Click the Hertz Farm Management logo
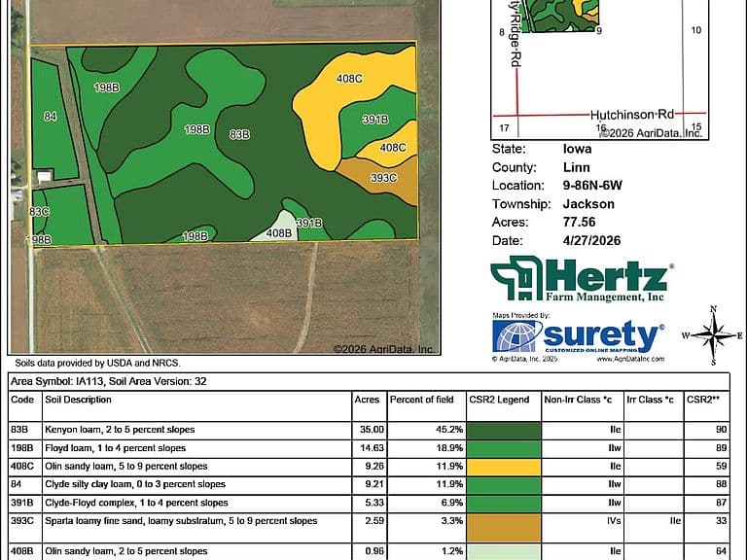Screen dimensions: 747x560 (582, 279)
